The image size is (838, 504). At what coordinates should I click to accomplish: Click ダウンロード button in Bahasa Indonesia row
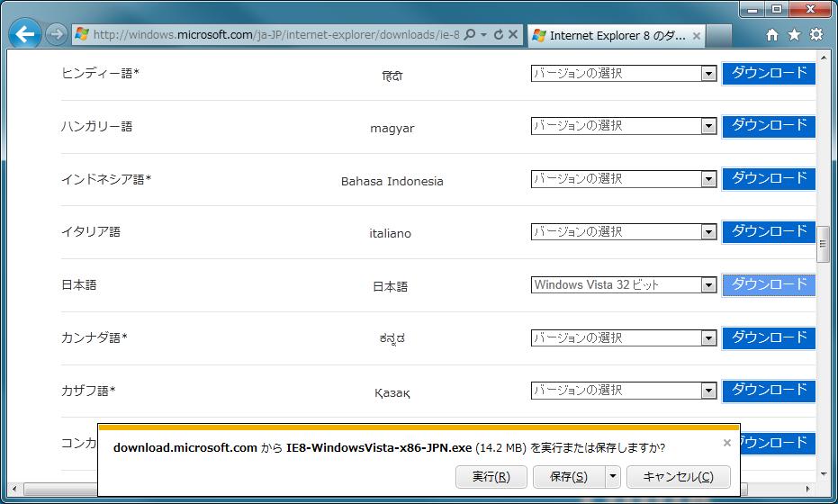769,179
